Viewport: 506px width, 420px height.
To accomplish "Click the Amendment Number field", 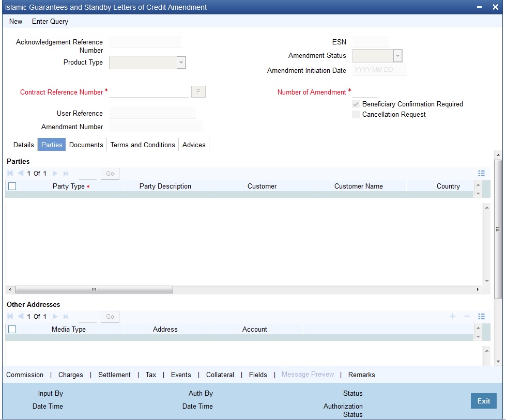I will [156, 127].
